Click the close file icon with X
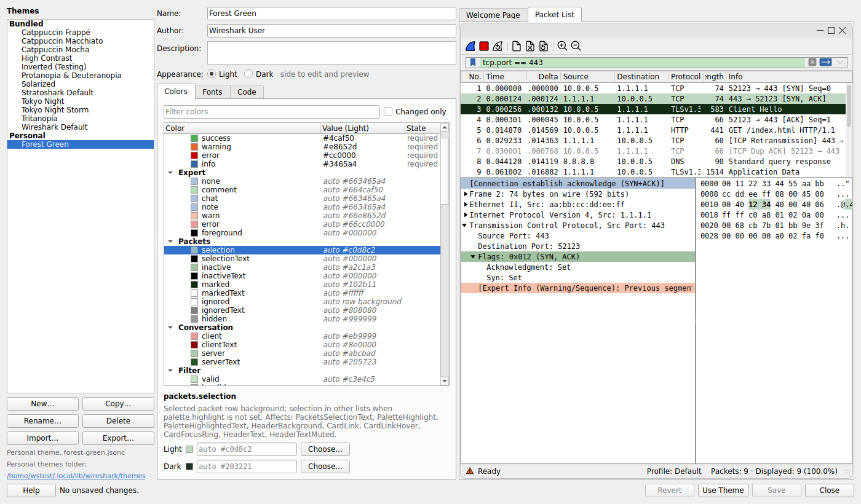Image resolution: width=861 pixels, height=504 pixels. 530,46
